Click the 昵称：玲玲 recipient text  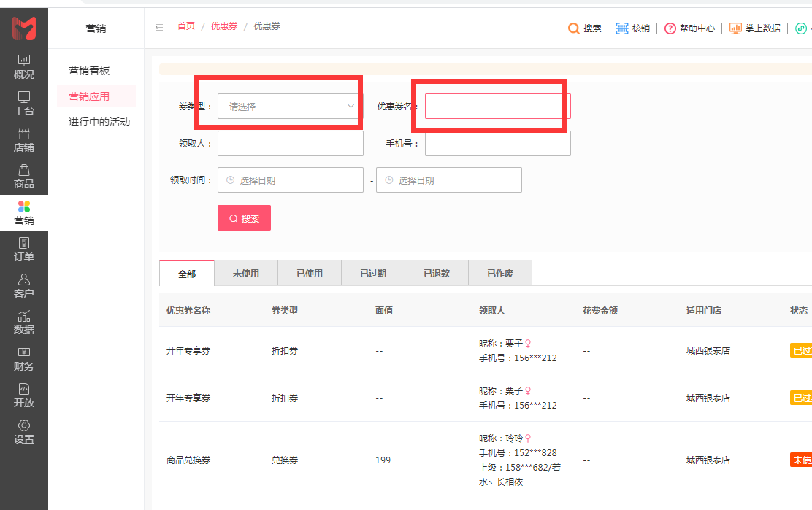point(501,438)
